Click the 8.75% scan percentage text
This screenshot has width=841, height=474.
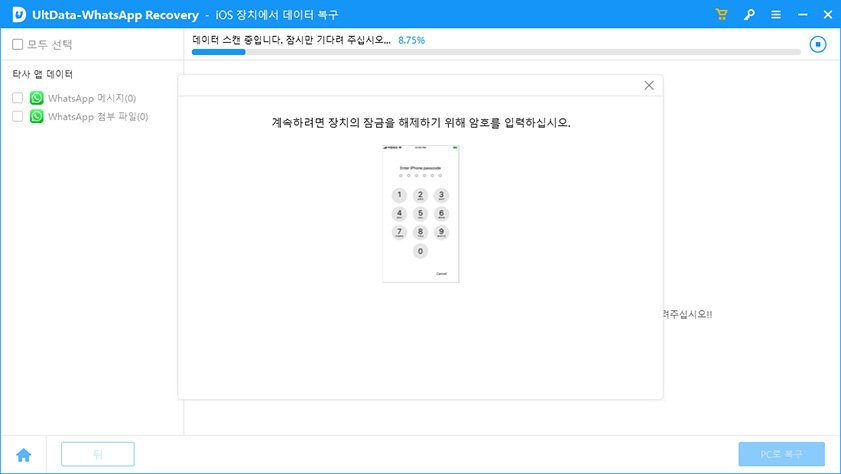tap(411, 40)
